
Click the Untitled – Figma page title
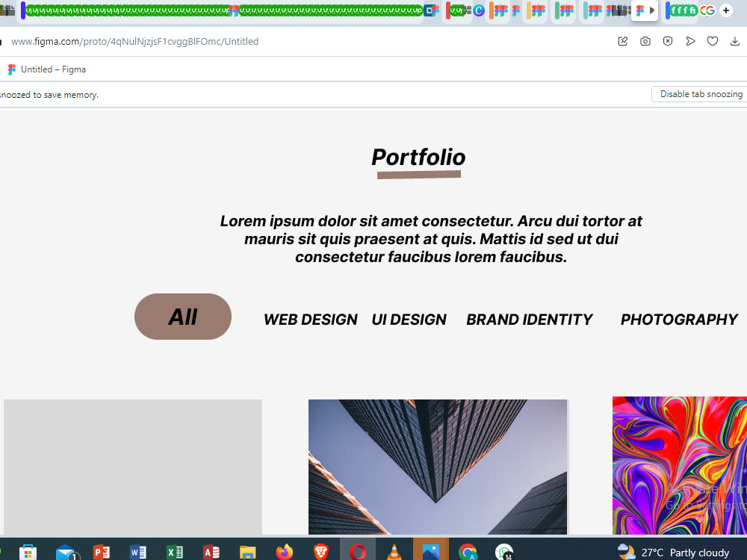[53, 69]
